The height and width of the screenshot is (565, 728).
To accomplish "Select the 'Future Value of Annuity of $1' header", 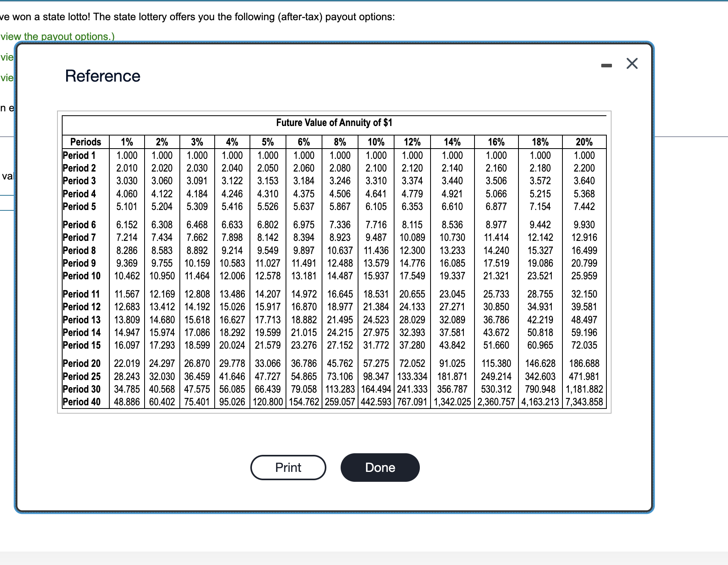I will 334,123.
